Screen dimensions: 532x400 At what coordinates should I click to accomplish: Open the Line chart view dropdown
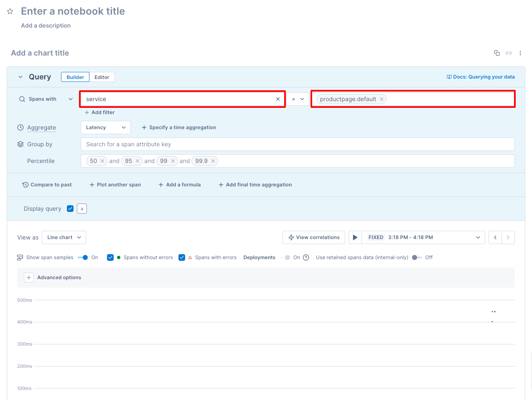(64, 237)
